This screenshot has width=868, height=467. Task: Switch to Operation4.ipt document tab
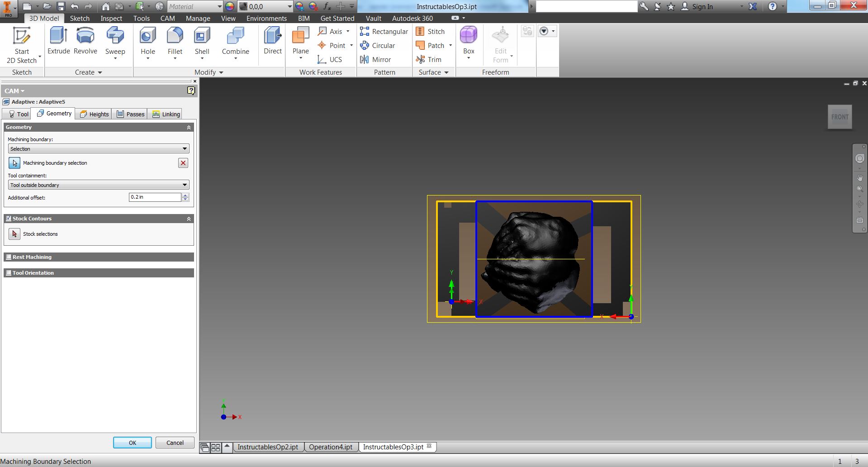(331, 447)
